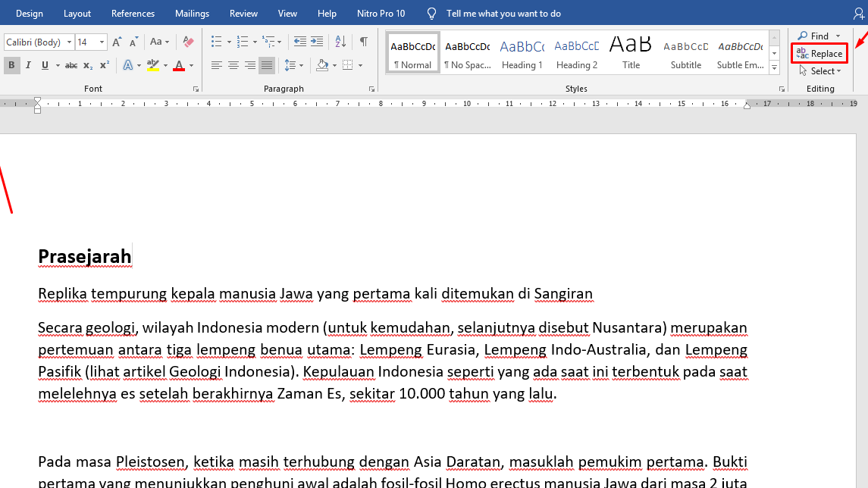This screenshot has width=868, height=488.
Task: Expand Highlight Color dropdown arrow
Action: tap(165, 66)
